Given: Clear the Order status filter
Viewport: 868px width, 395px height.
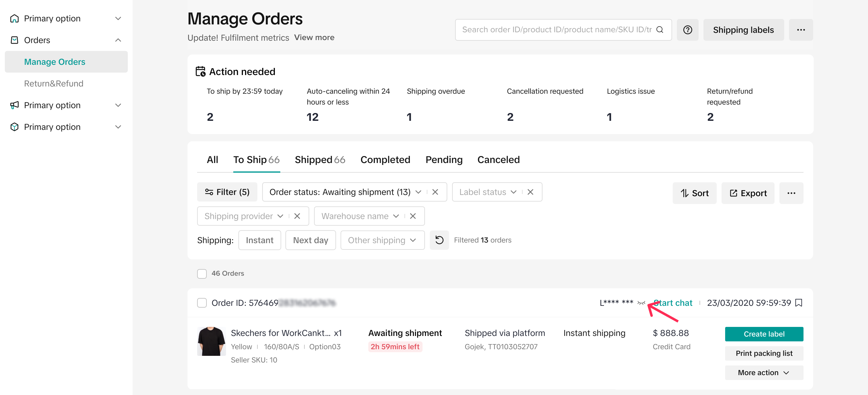Looking at the screenshot, I should [x=435, y=192].
